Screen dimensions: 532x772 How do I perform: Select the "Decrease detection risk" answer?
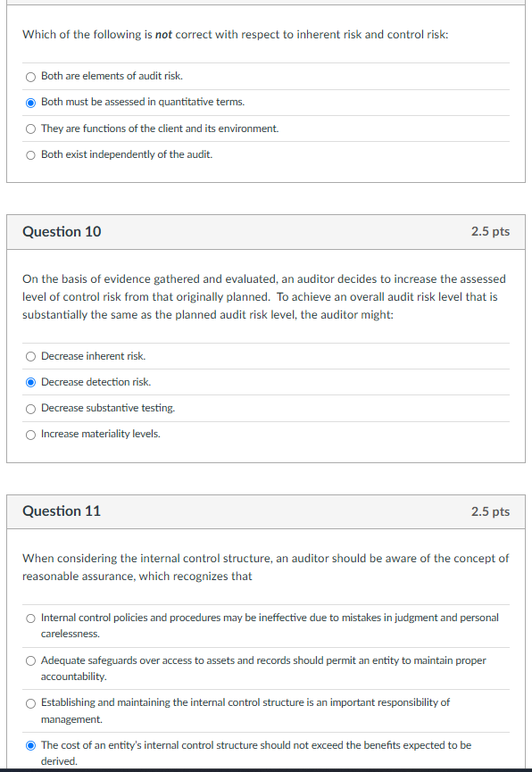click(29, 382)
